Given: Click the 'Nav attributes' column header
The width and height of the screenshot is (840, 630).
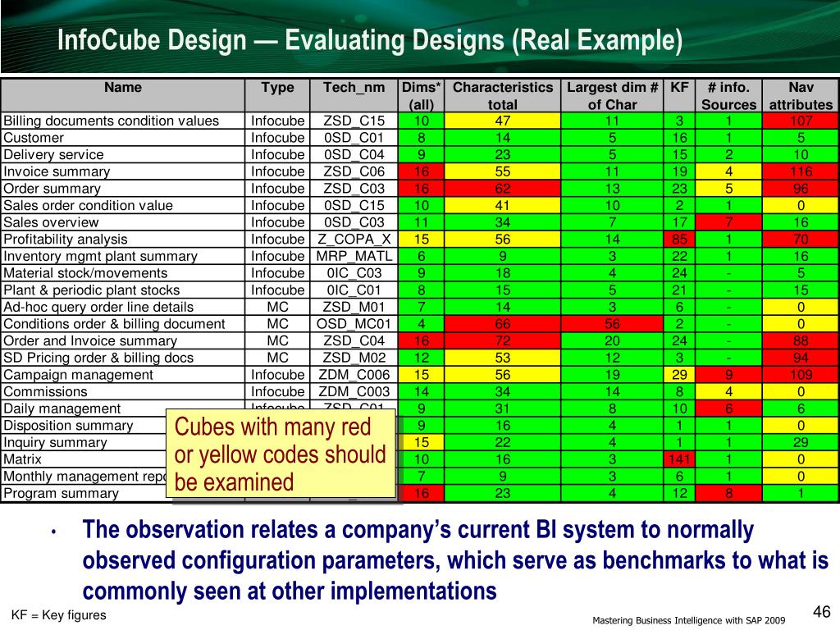Looking at the screenshot, I should [801, 95].
